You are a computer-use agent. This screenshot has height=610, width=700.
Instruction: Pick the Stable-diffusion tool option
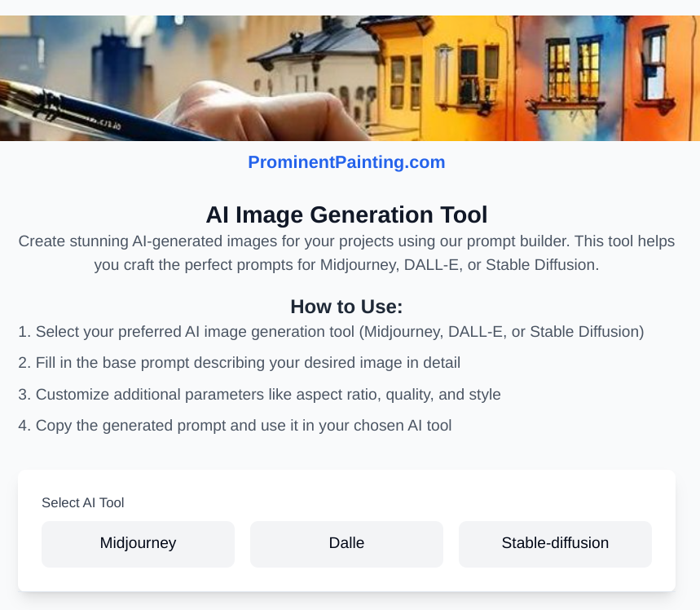coord(555,544)
